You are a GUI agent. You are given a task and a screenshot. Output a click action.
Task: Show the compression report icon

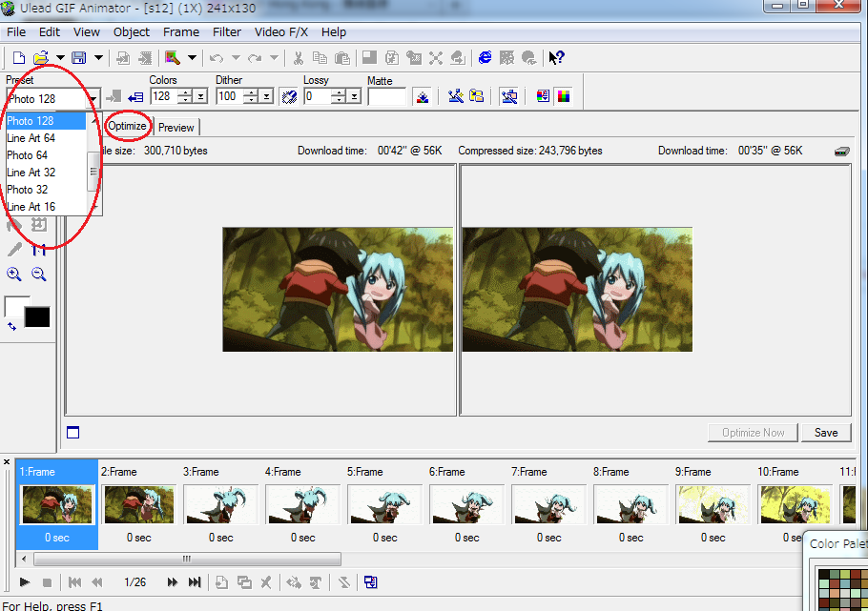pos(543,97)
